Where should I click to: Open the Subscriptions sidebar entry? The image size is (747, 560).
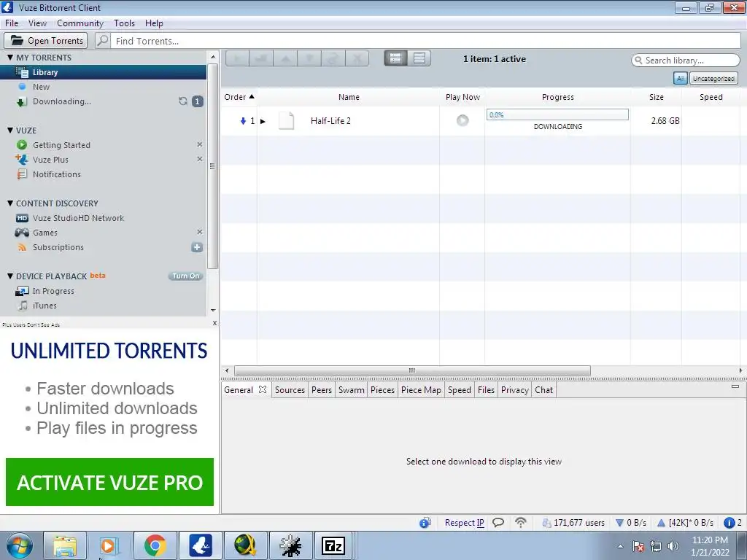(58, 247)
